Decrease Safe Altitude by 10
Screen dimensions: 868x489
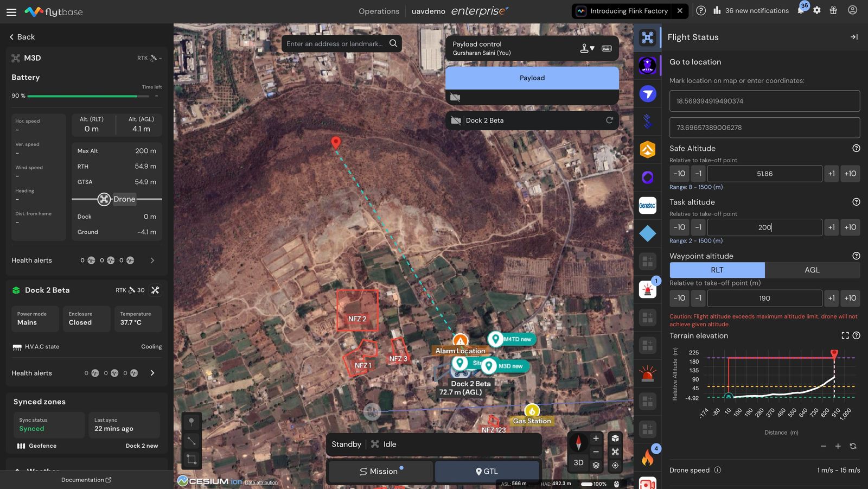point(679,174)
